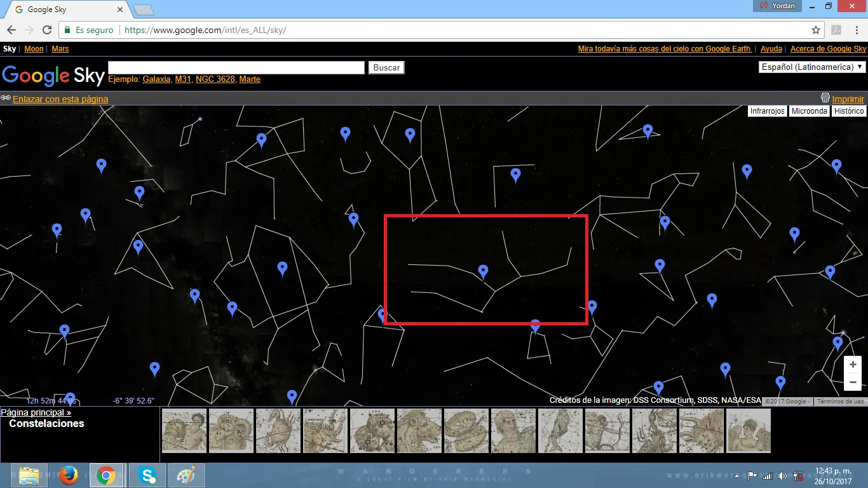
Task: Open the M31 example link
Action: pyautogui.click(x=183, y=79)
